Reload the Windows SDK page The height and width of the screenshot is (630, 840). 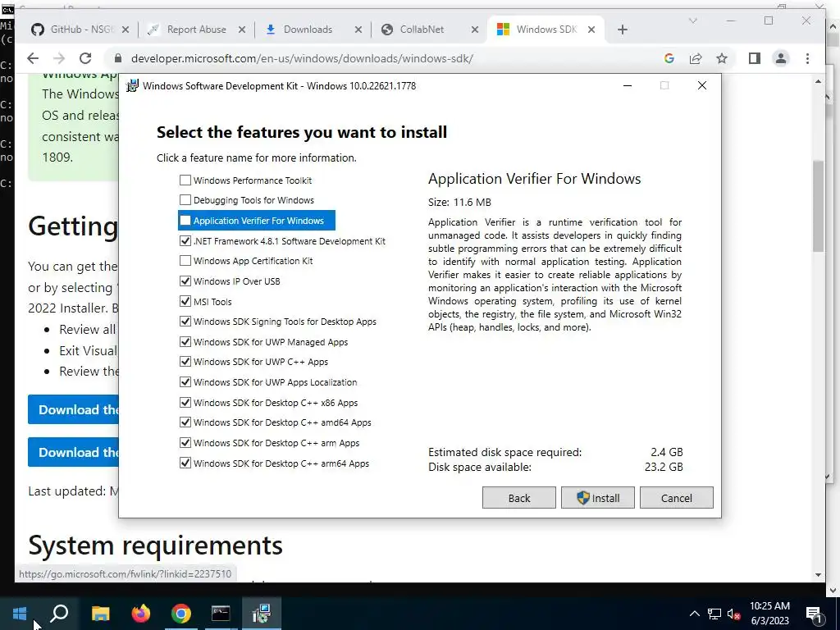(x=85, y=58)
